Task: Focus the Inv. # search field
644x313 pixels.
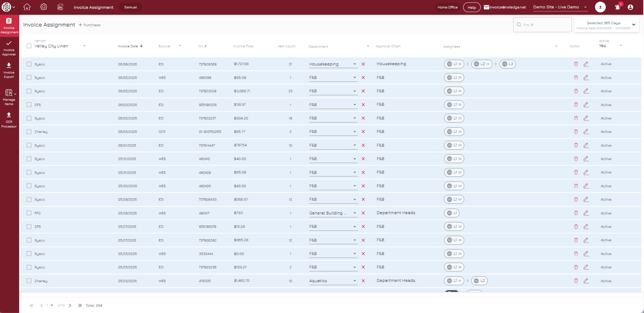Action: coord(542,24)
